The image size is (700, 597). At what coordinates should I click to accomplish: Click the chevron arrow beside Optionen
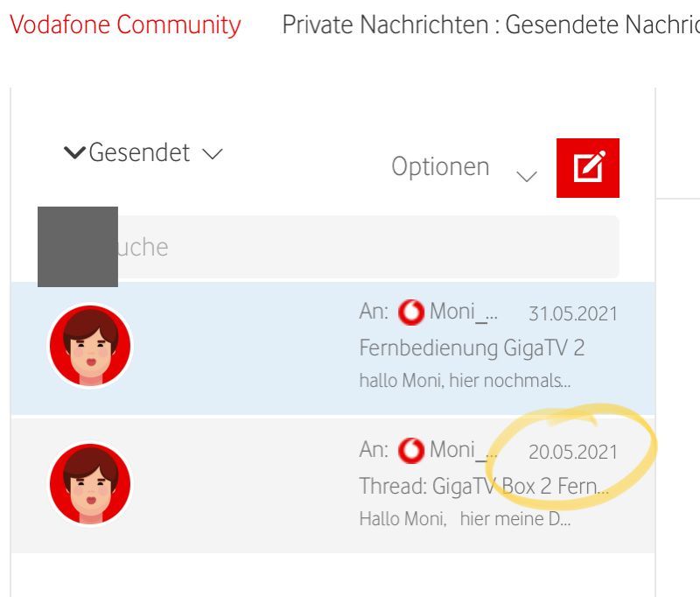click(527, 176)
